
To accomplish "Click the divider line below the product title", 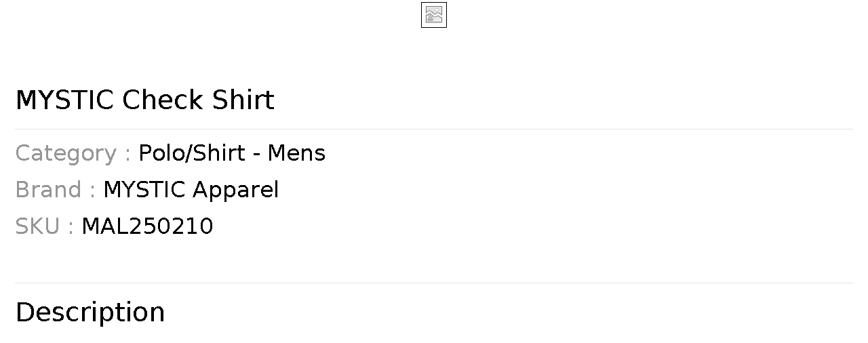I will tap(434, 129).
